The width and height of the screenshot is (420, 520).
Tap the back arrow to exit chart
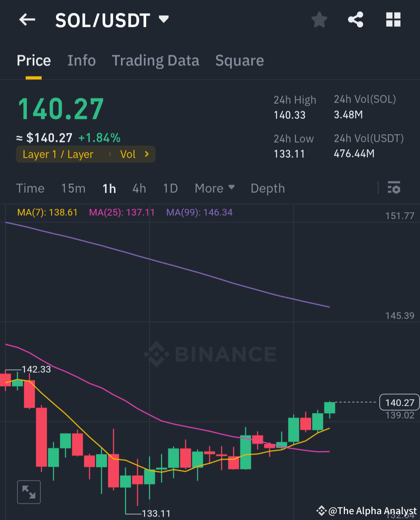click(26, 20)
